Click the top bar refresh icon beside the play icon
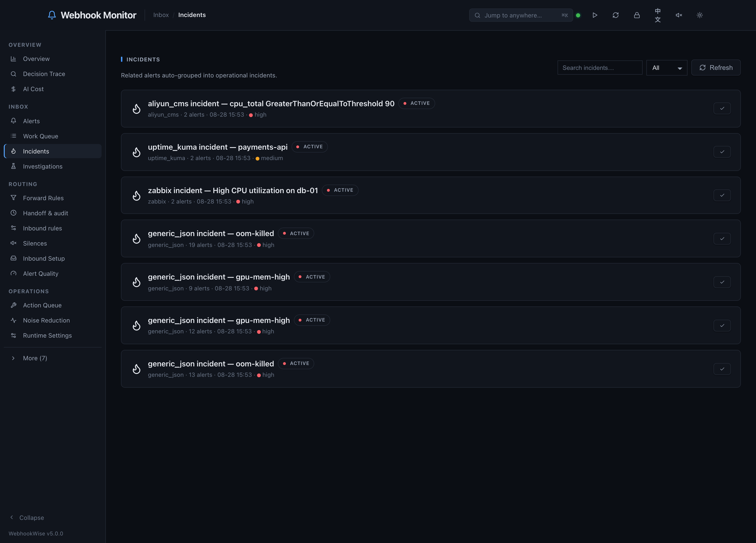 616,15
